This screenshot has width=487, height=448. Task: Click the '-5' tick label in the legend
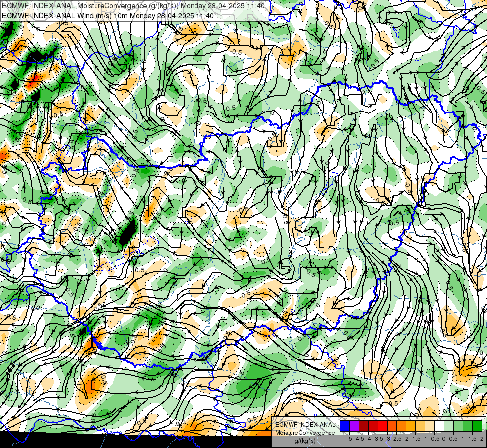pos(349,439)
